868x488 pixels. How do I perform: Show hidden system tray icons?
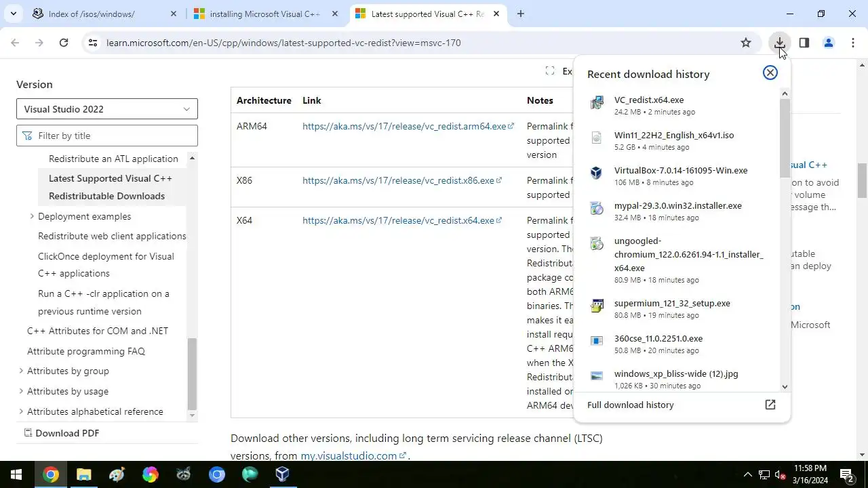(x=748, y=474)
